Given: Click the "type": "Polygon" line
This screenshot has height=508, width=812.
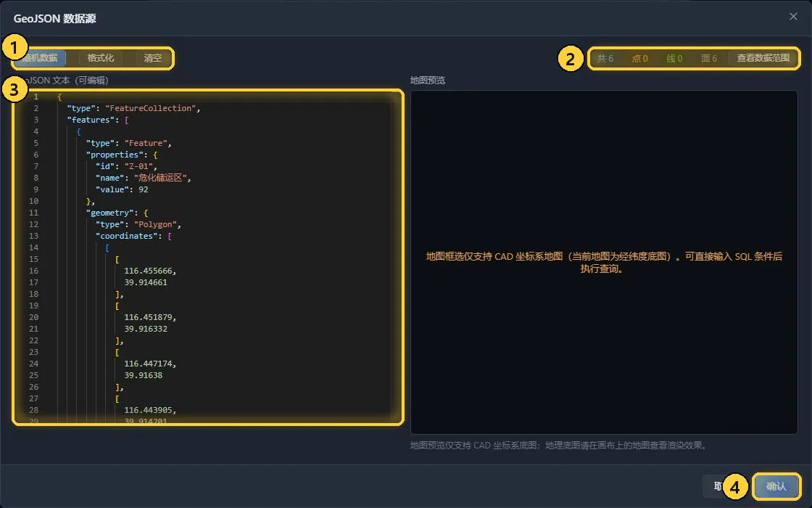Looking at the screenshot, I should [138, 224].
